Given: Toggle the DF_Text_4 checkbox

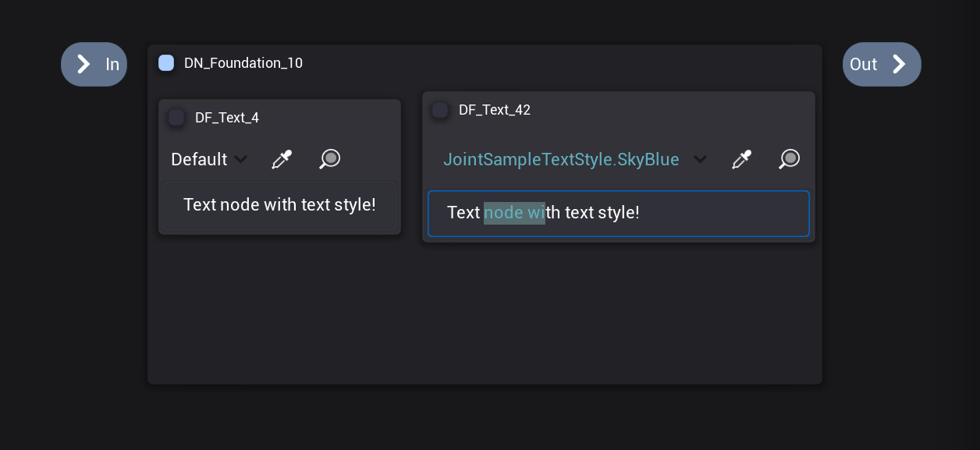Looking at the screenshot, I should point(176,118).
